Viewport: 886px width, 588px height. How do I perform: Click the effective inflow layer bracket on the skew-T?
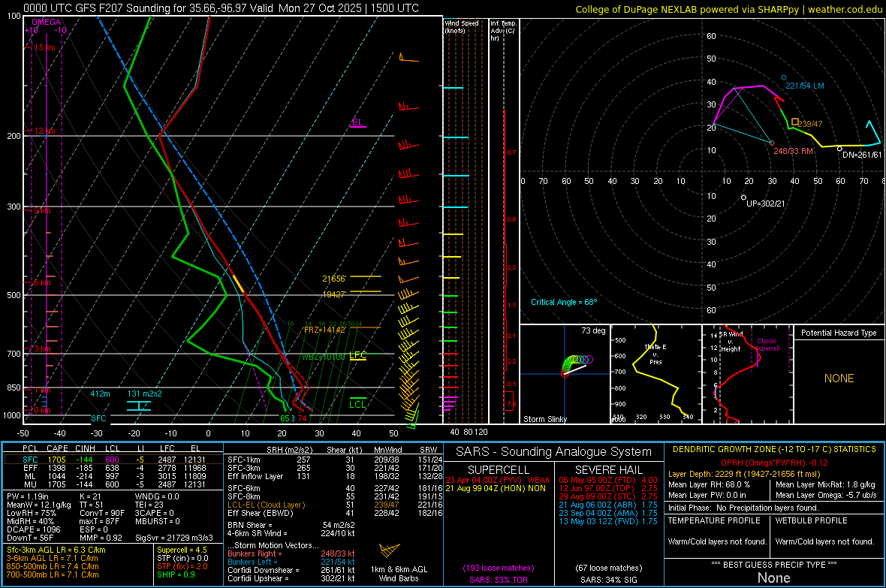click(138, 406)
